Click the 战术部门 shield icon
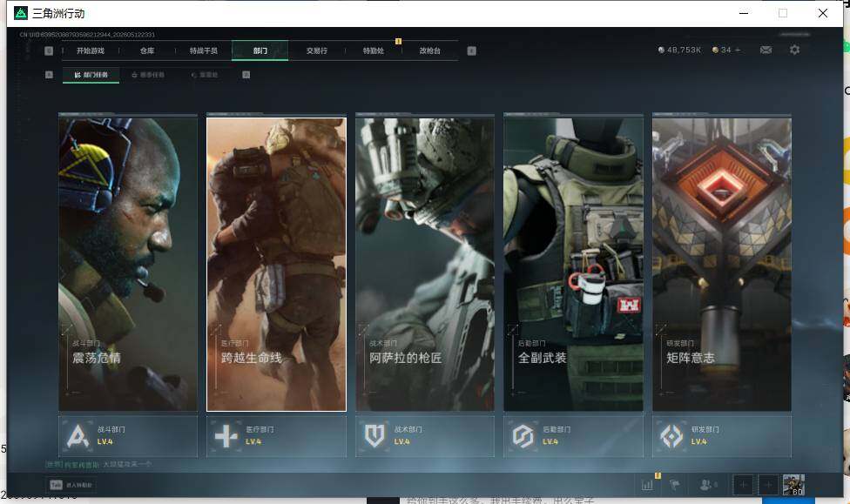This screenshot has width=850, height=504. coord(374,436)
